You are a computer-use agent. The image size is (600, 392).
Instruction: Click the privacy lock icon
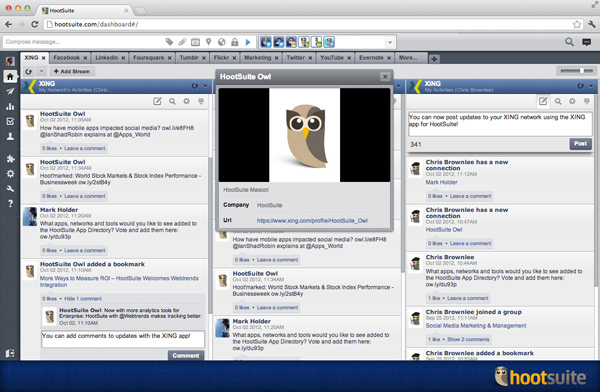235,42
